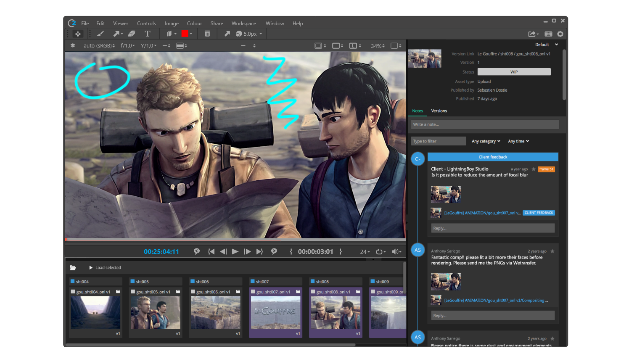
Task: Click the Write a note field
Action: 485,124
